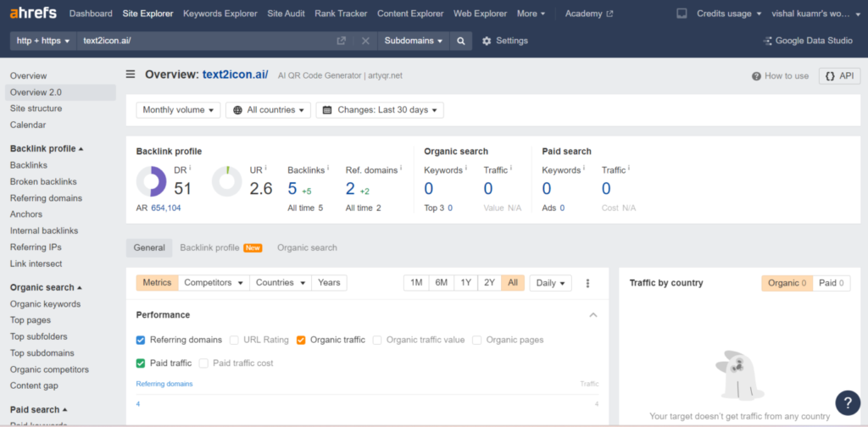Enable the Paid traffic cost checkbox
This screenshot has height=427, width=868.
pos(203,363)
